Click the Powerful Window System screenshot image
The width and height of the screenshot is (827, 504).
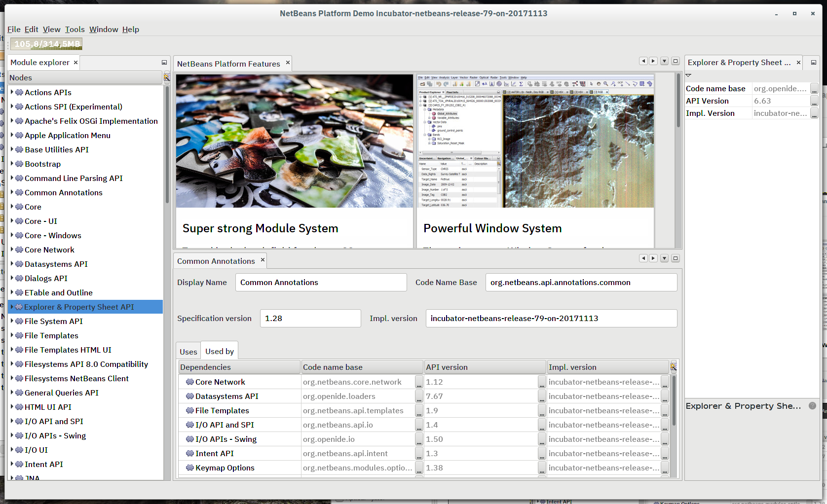tap(535, 141)
